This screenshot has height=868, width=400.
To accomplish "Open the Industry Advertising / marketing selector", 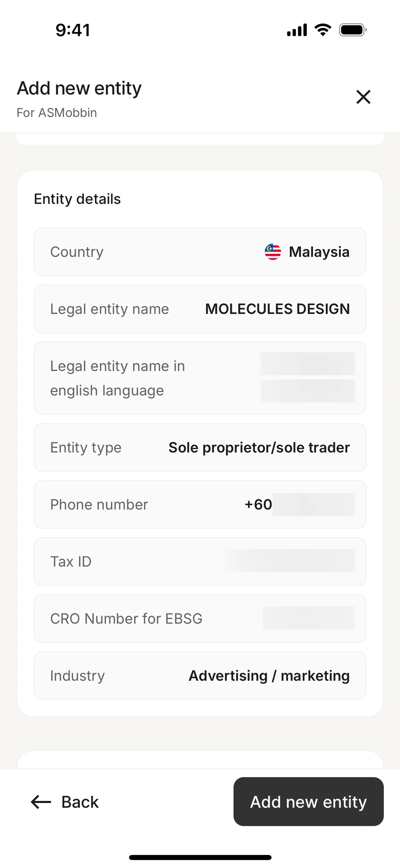I will [x=200, y=676].
